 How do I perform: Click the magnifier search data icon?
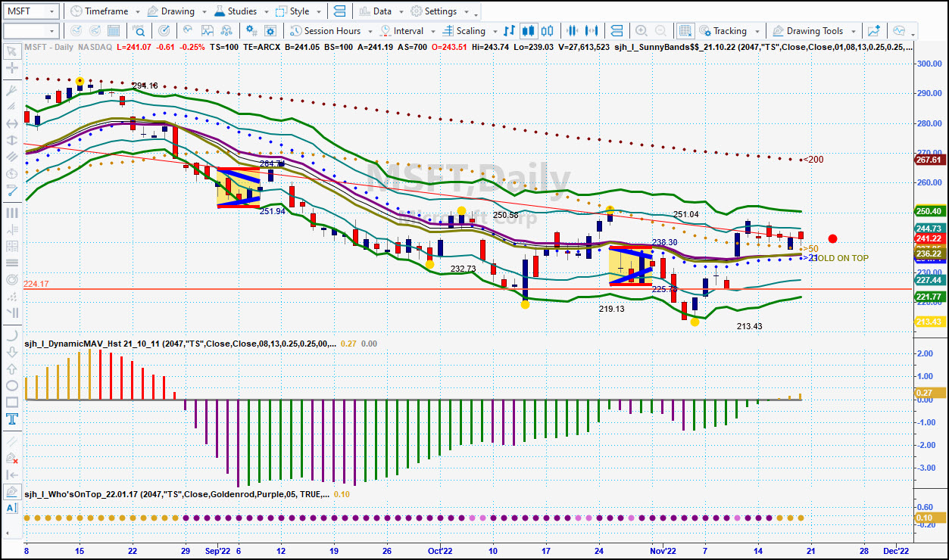click(139, 31)
